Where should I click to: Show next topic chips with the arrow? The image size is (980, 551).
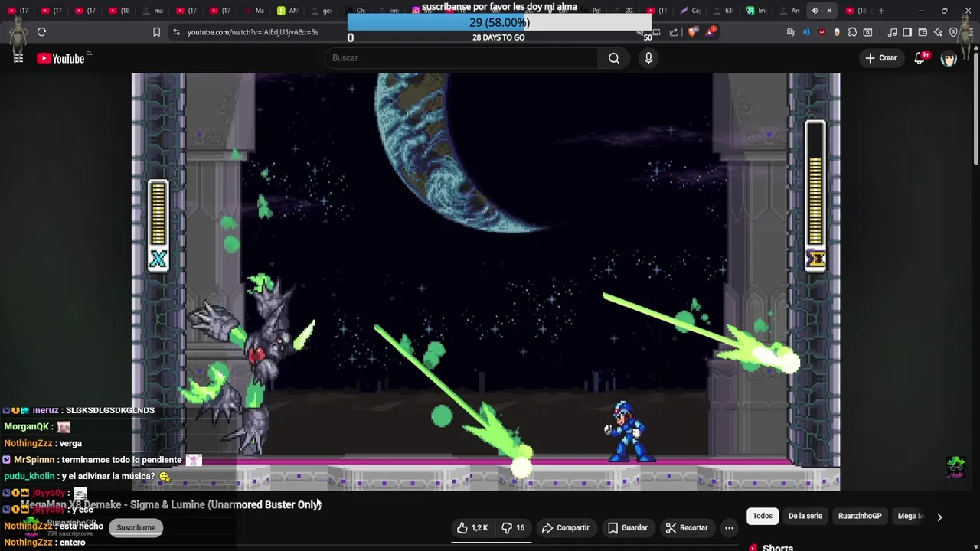[939, 517]
